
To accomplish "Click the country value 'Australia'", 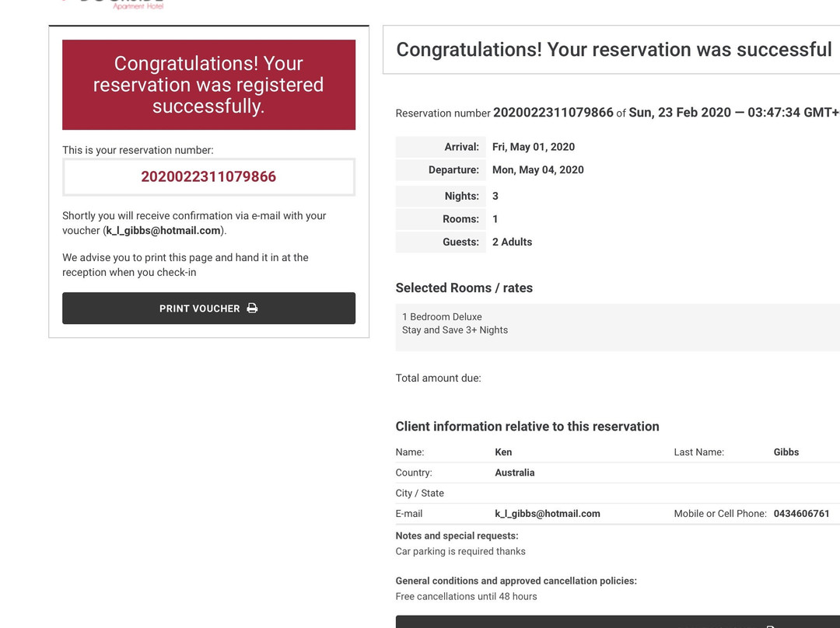I will pos(515,473).
